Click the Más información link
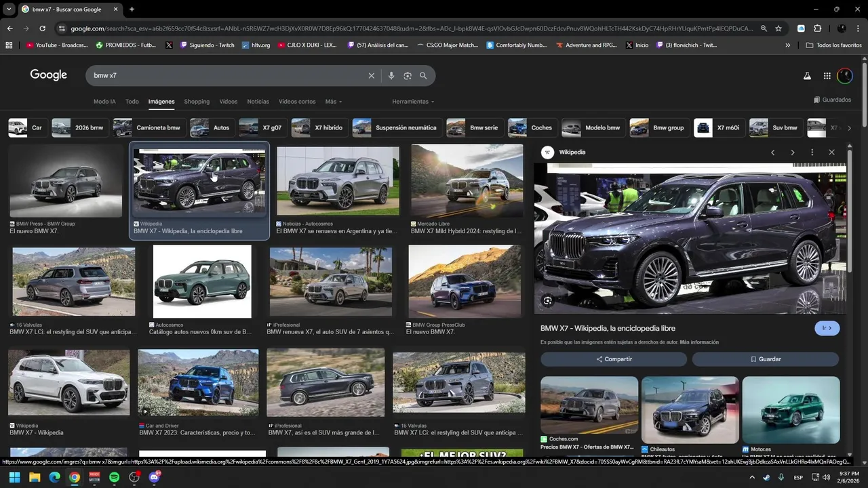The image size is (868, 488). [699, 342]
